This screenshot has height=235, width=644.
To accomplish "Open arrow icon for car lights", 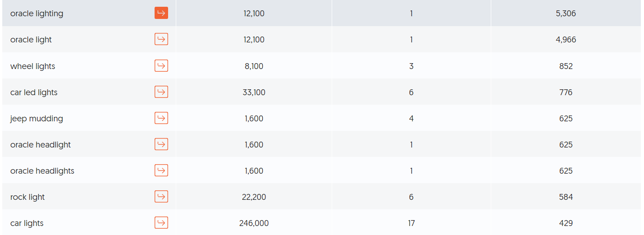I will point(161,223).
